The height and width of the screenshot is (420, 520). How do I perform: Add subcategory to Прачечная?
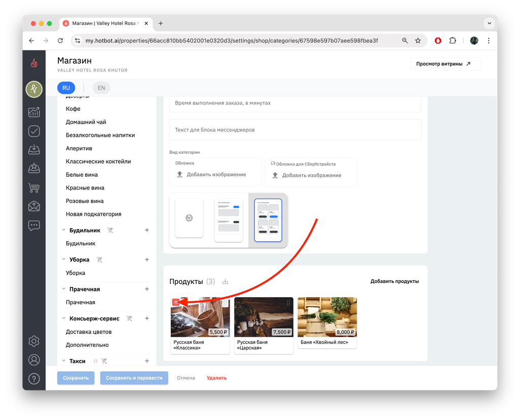(147, 289)
